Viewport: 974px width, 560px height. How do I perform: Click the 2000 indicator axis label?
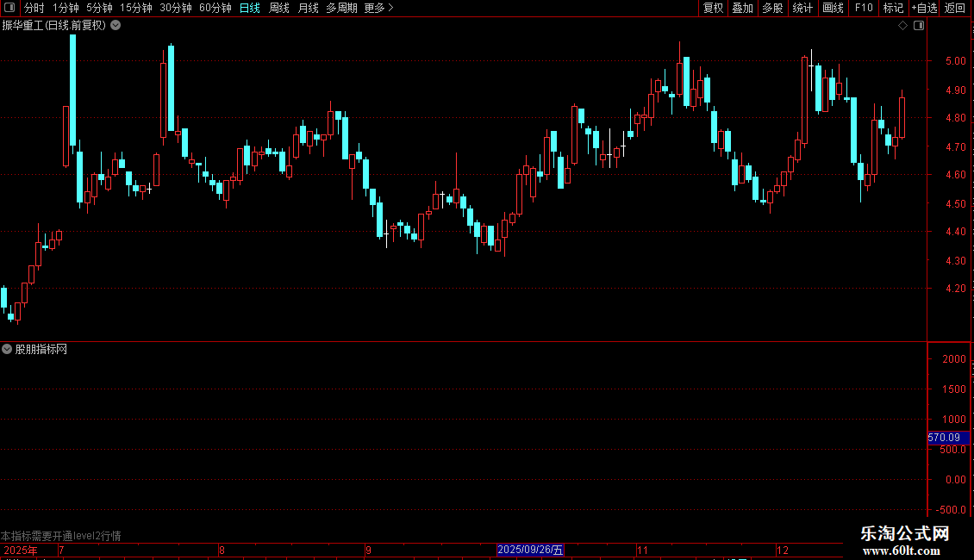pyautogui.click(x=954, y=359)
